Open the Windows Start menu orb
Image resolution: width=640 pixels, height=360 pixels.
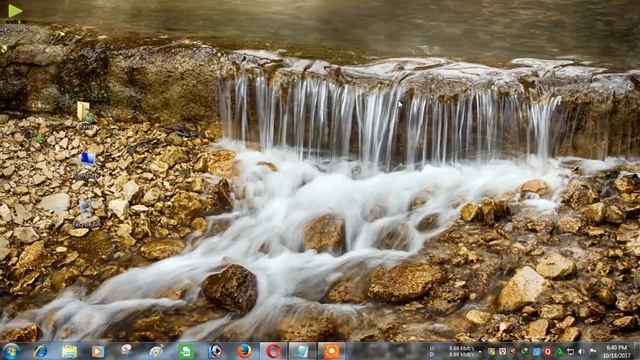pyautogui.click(x=11, y=351)
